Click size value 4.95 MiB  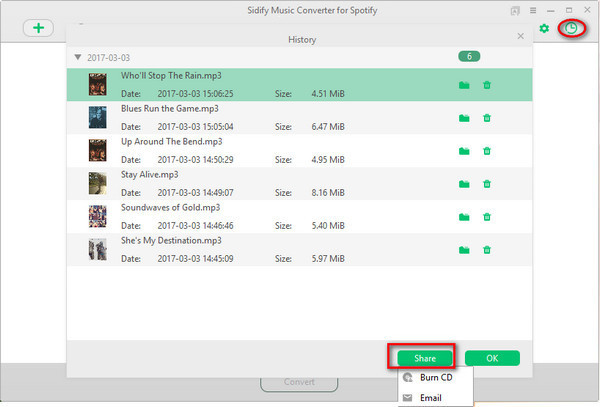(328, 160)
